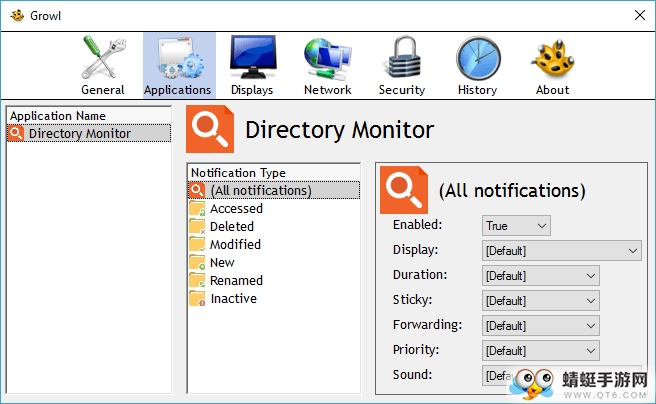Select the Modified notification type
Screen dimensions: 656x404
(235, 244)
